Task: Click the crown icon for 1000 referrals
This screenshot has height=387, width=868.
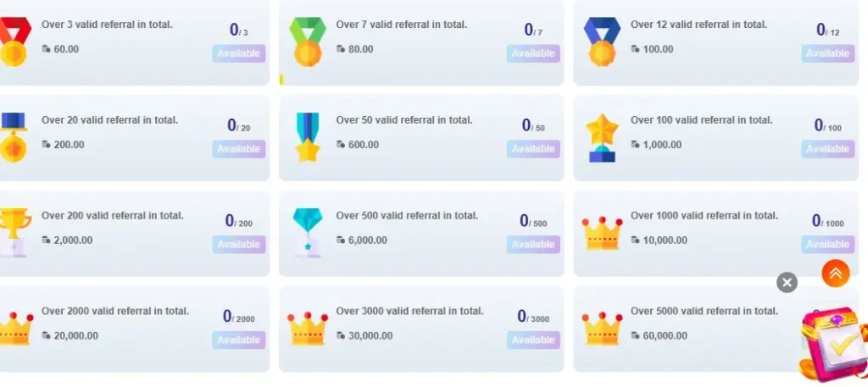Action: click(x=602, y=233)
